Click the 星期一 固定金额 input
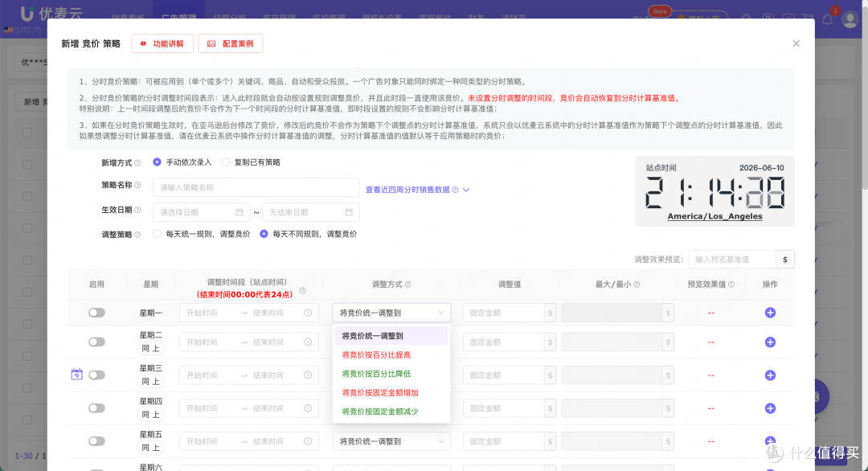The image size is (868, 471). [x=503, y=313]
